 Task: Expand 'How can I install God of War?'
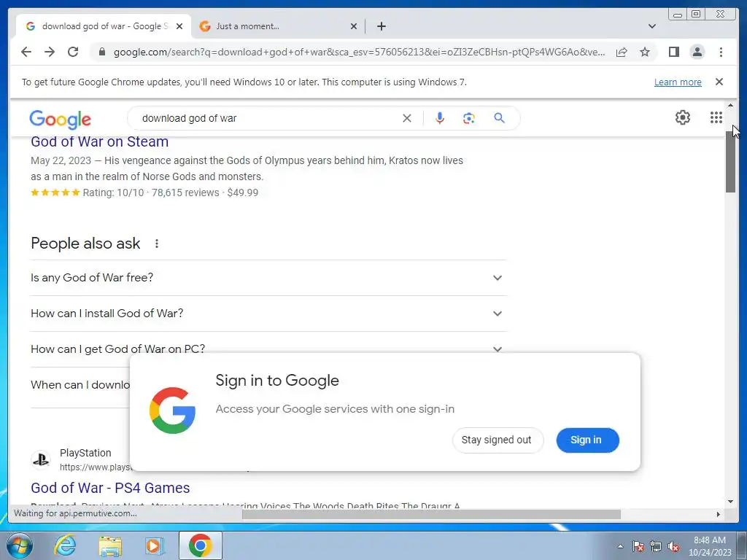pos(268,314)
